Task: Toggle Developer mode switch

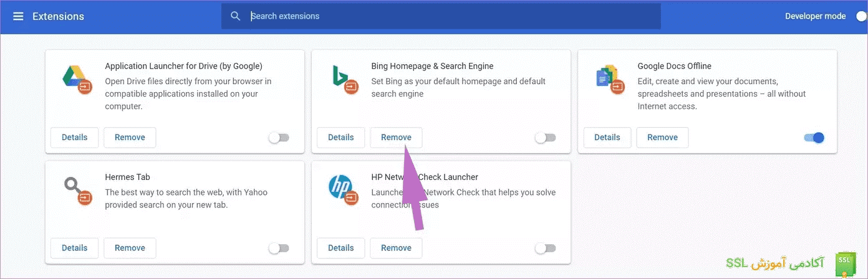Action: click(x=861, y=16)
